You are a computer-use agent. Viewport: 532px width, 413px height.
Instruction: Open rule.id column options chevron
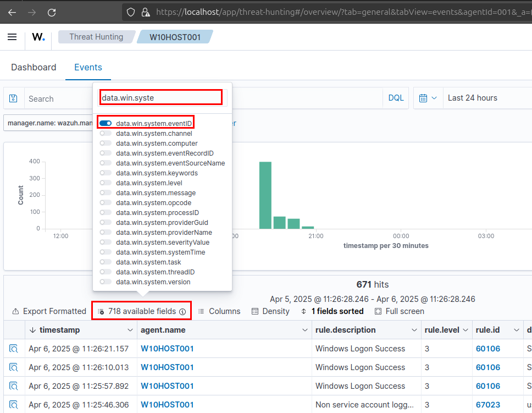517,330
